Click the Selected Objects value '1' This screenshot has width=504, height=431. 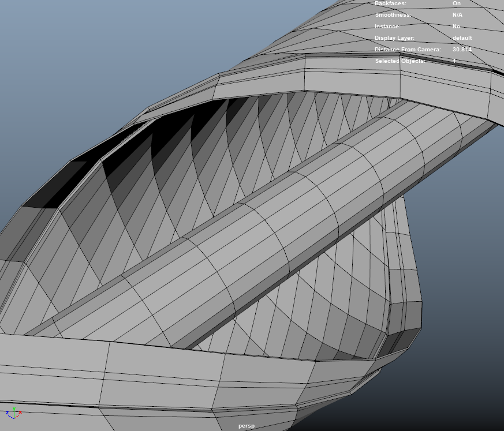pyautogui.click(x=454, y=61)
